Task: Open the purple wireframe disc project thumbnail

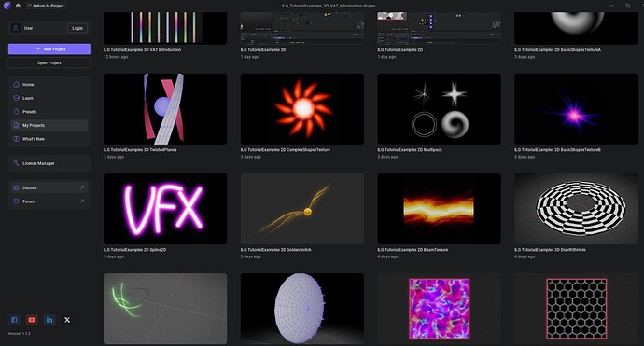Action: [x=302, y=309]
